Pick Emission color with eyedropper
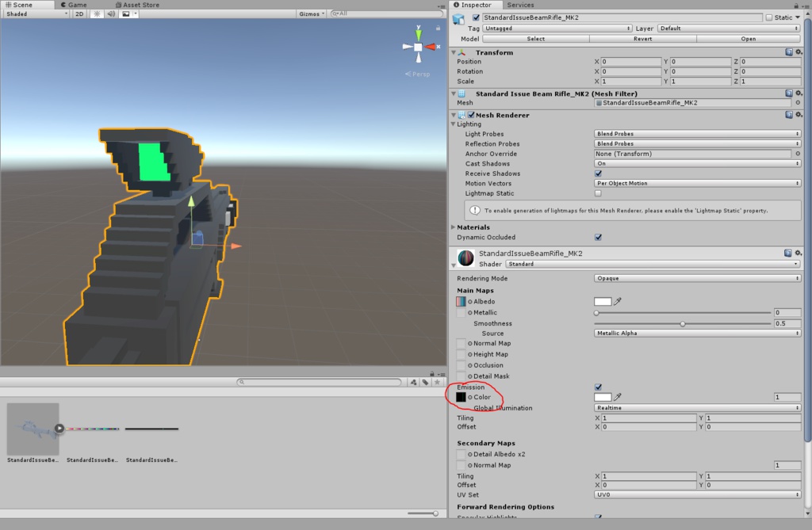 [x=617, y=397]
